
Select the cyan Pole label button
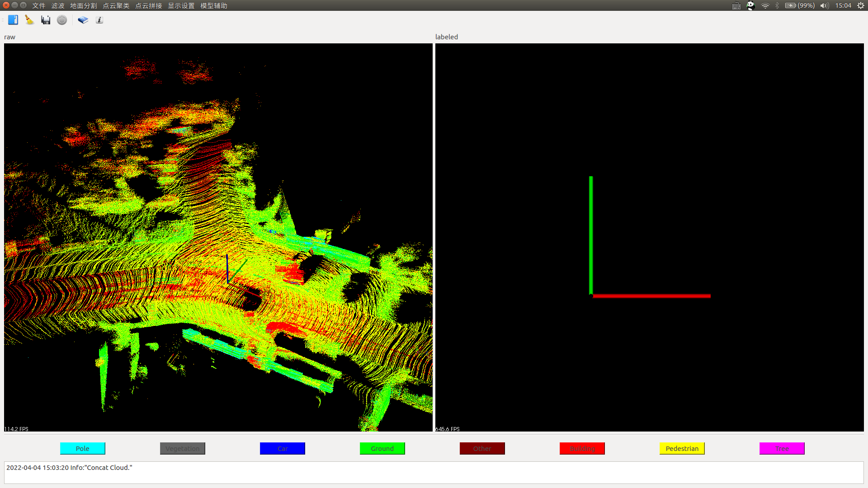[x=82, y=448]
